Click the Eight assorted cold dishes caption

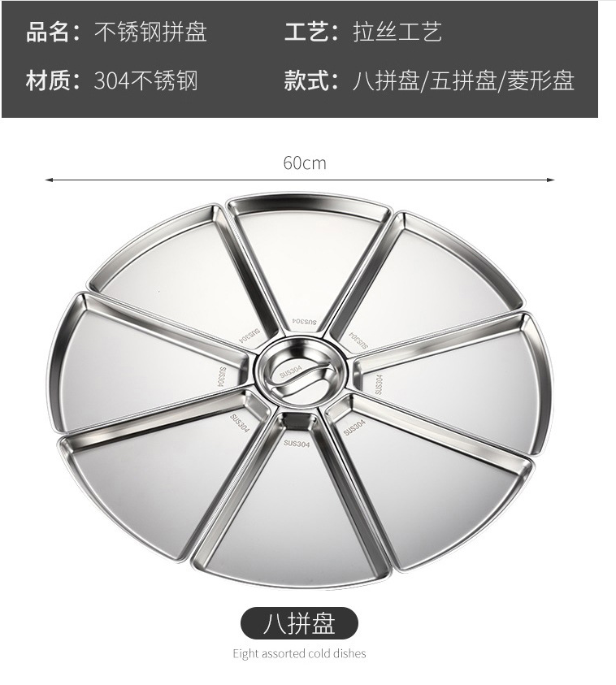(299, 654)
